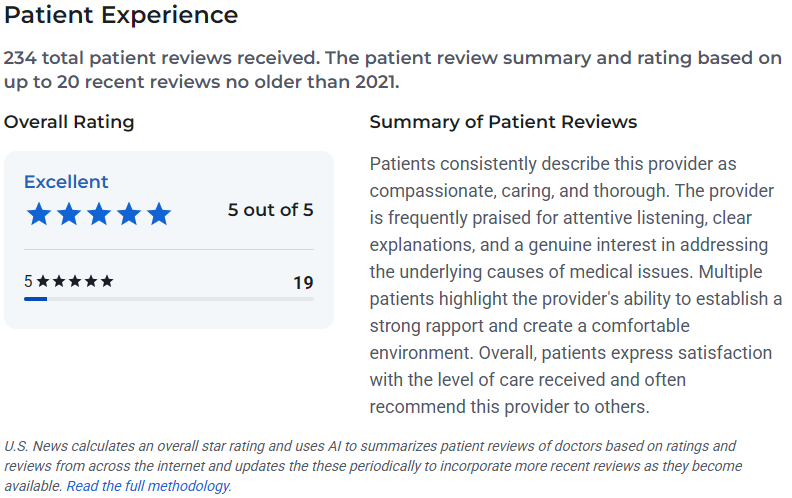Click the fifth blue rating star
Image resolution: width=792 pixels, height=498 pixels.
[x=159, y=214]
